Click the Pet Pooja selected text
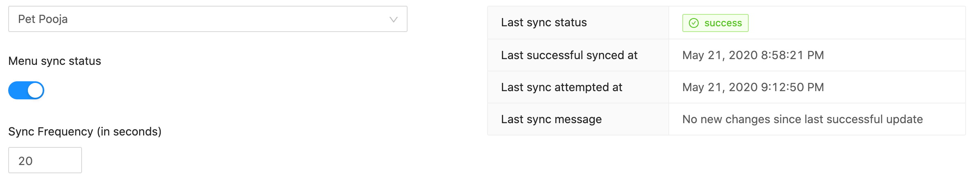This screenshot has width=980, height=179. (43, 19)
